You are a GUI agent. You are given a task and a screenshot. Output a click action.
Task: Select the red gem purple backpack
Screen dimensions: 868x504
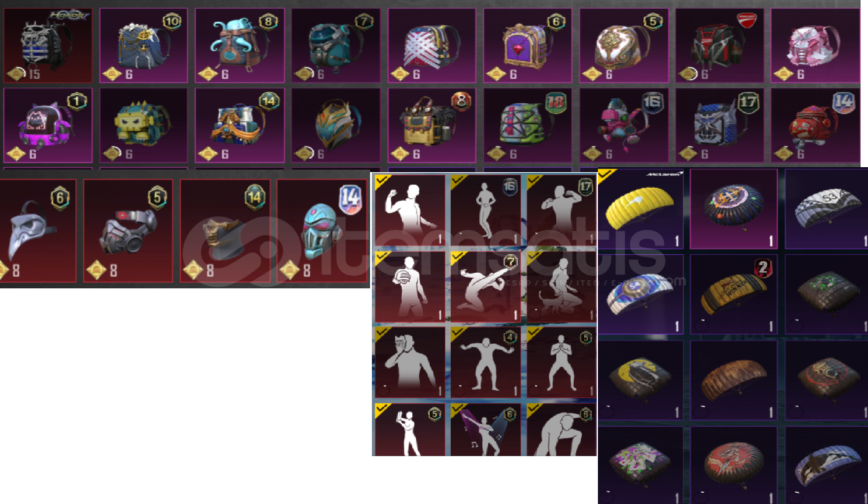[x=528, y=45]
